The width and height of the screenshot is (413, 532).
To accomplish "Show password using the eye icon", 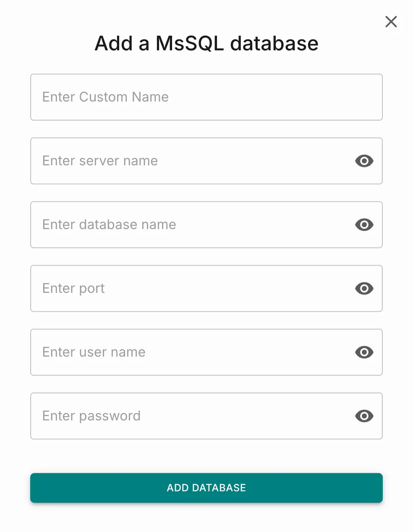I will point(364,416).
